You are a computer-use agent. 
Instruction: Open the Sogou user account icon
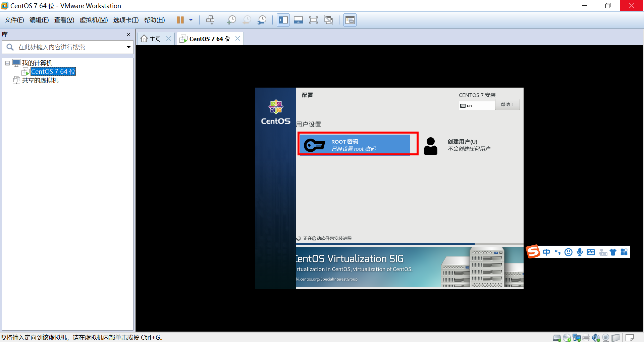(x=603, y=252)
